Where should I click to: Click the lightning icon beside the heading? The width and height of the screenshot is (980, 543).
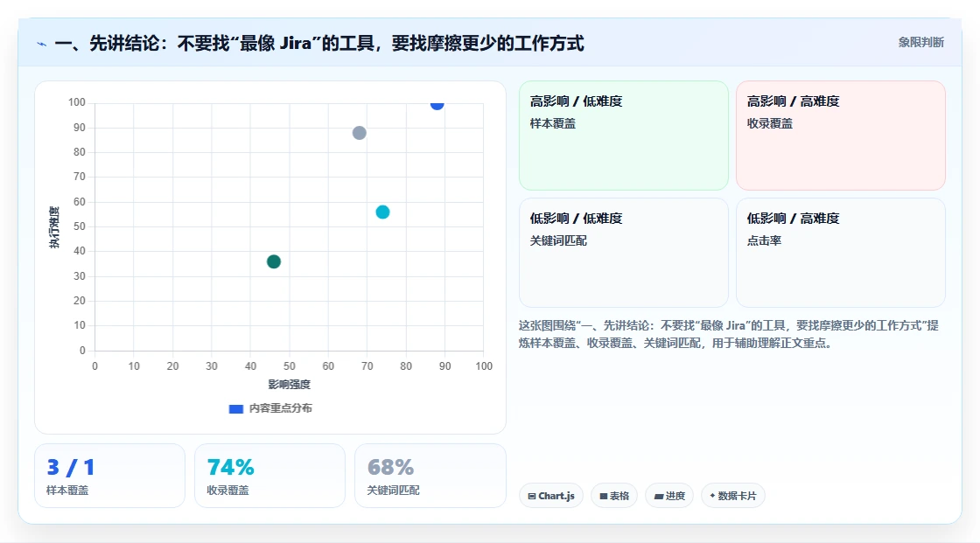(x=42, y=44)
